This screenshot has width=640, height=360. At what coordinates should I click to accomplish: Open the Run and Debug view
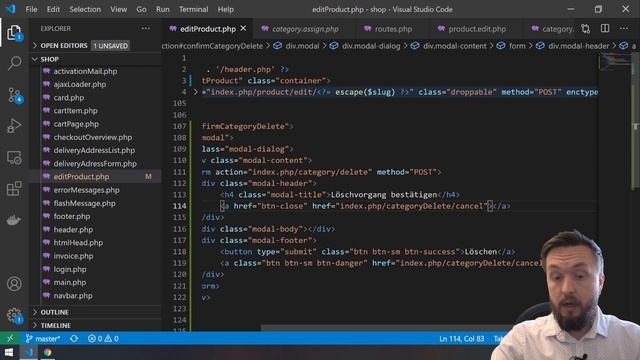click(14, 126)
